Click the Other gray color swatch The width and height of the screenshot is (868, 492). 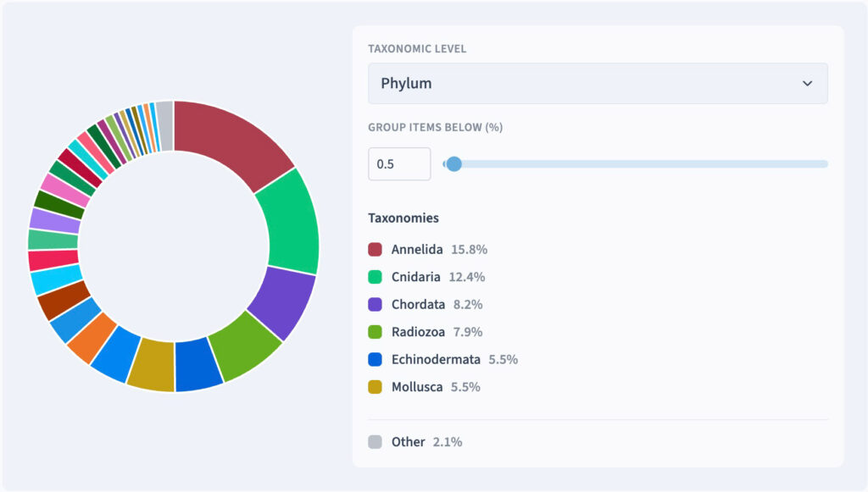tap(375, 442)
